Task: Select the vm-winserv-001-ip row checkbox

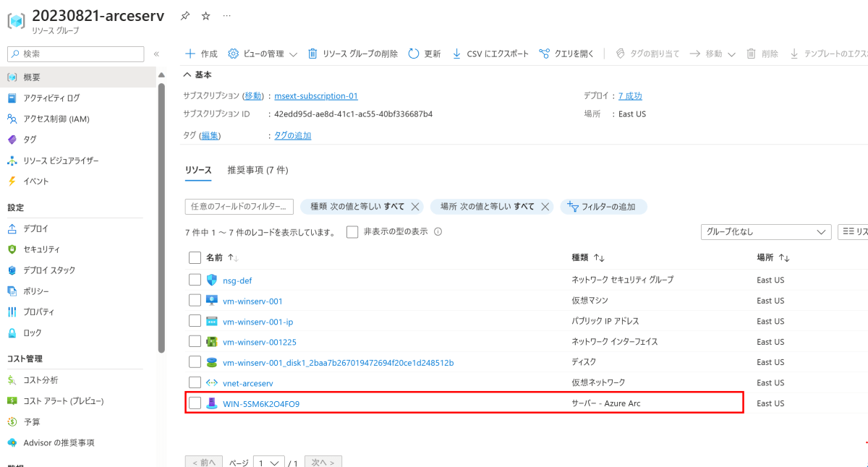Action: pos(195,321)
